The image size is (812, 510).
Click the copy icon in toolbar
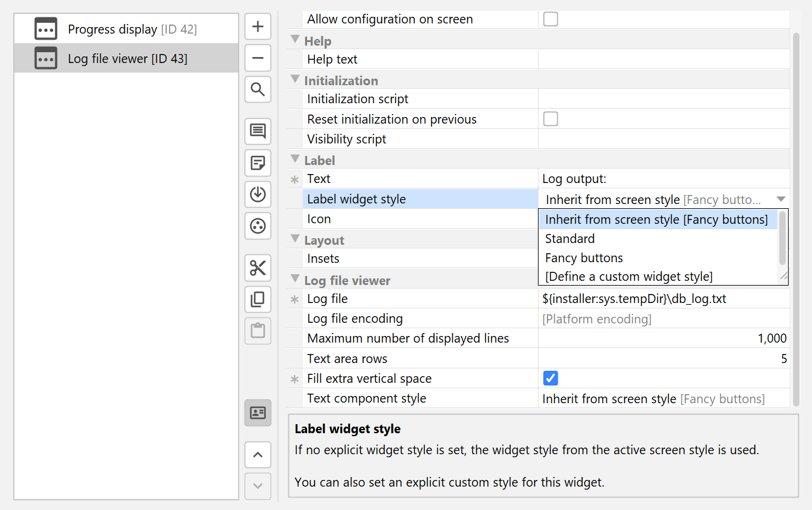click(258, 299)
